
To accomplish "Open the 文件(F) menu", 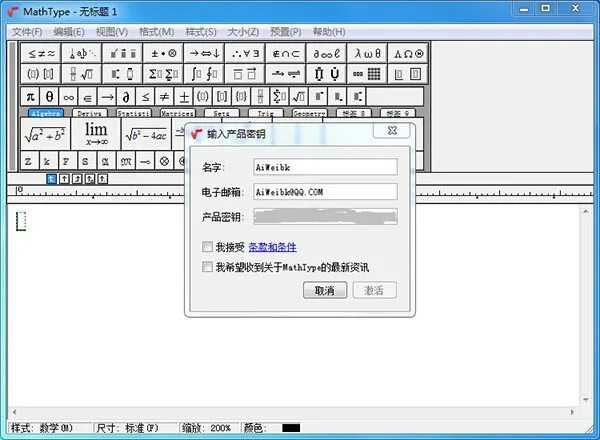I will click(27, 32).
